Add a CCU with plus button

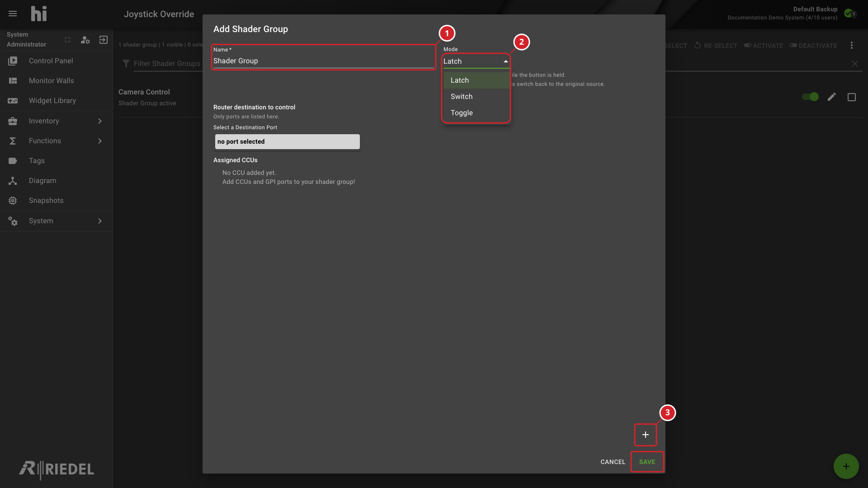pyautogui.click(x=646, y=435)
